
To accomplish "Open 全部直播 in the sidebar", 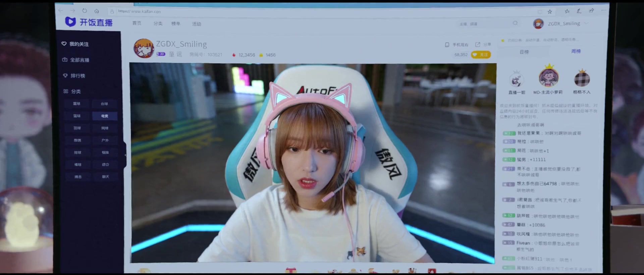I will (x=76, y=60).
